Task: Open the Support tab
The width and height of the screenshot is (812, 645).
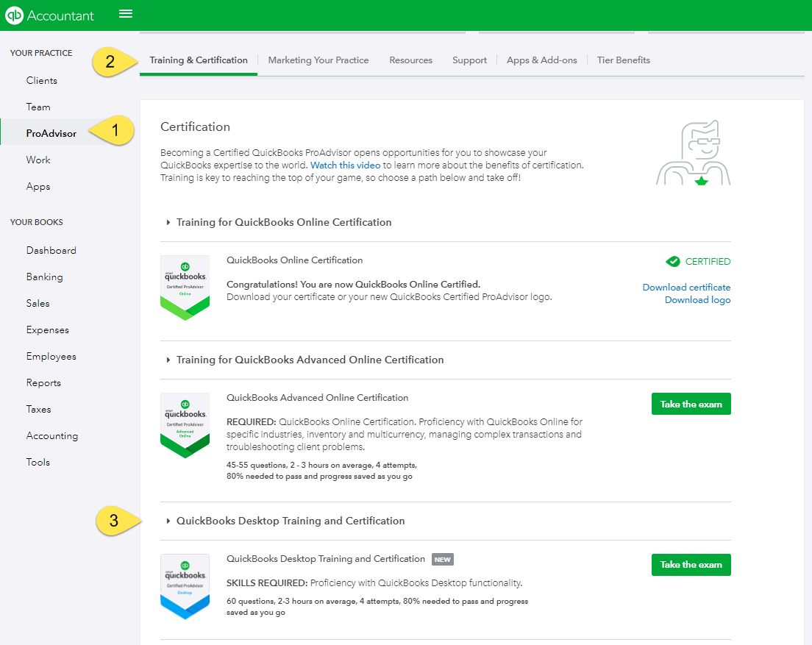Action: pos(469,60)
